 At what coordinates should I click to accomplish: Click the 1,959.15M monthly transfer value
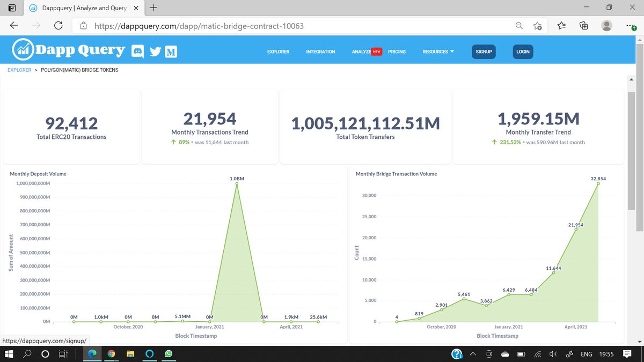coord(538,119)
